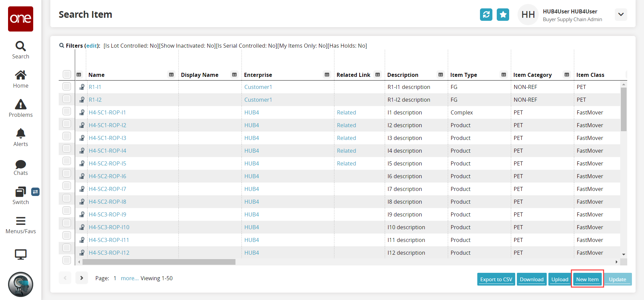
Task: Go to the next page arrow
Action: (82, 278)
